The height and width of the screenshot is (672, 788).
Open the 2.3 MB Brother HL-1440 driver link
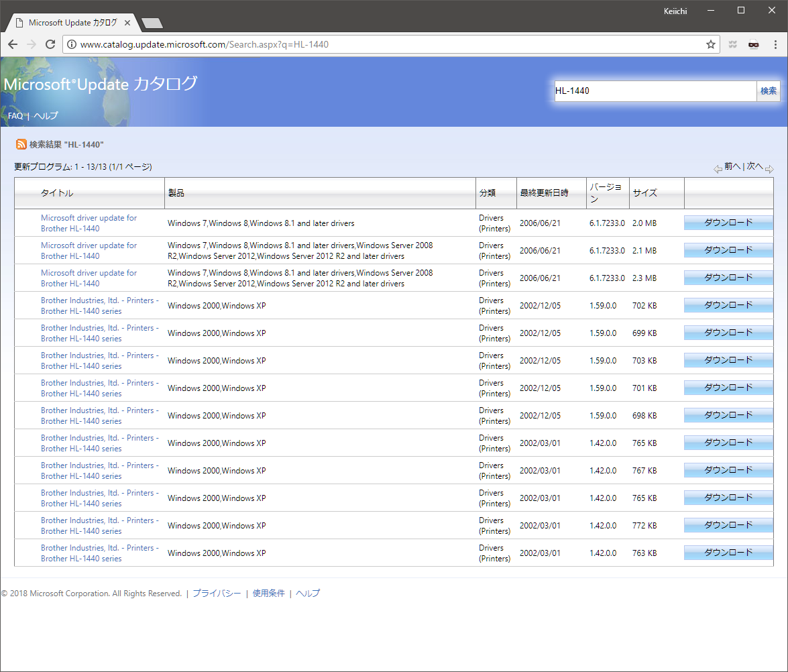point(89,278)
